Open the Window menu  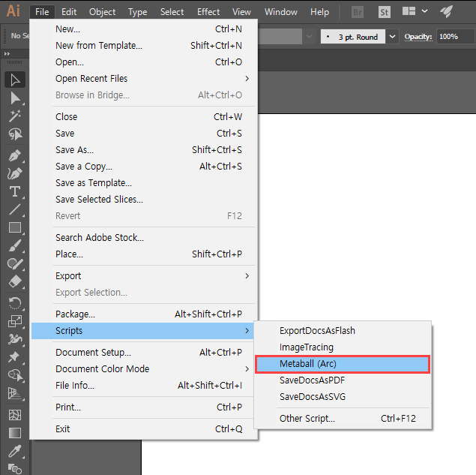click(281, 12)
